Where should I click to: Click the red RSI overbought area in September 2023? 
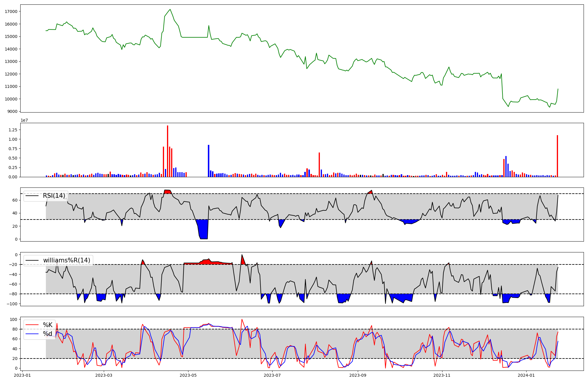[370, 192]
